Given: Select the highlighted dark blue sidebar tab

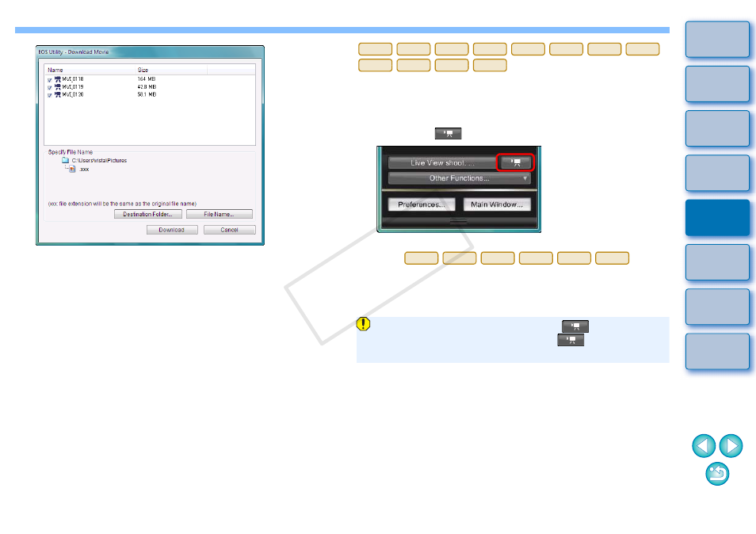Looking at the screenshot, I should click(x=717, y=218).
